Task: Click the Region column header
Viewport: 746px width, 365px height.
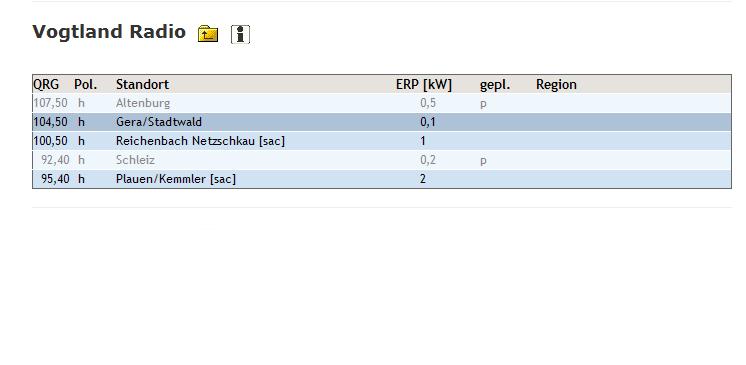Action: coord(556,84)
